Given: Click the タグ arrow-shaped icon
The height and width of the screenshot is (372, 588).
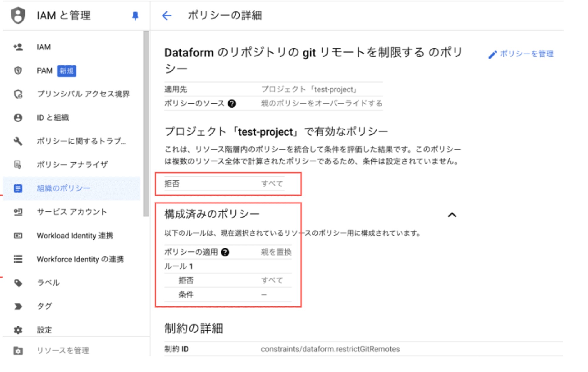Looking at the screenshot, I should coord(18,306).
